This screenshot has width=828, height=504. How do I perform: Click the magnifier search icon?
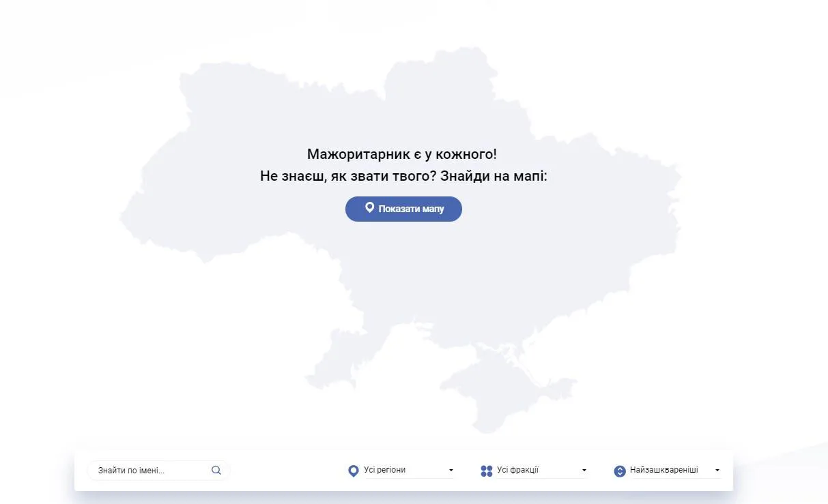pyautogui.click(x=216, y=470)
